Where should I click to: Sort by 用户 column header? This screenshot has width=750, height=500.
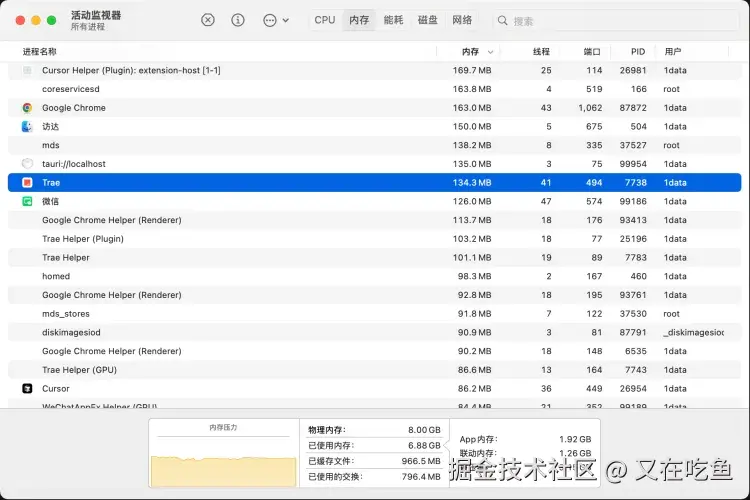[673, 52]
